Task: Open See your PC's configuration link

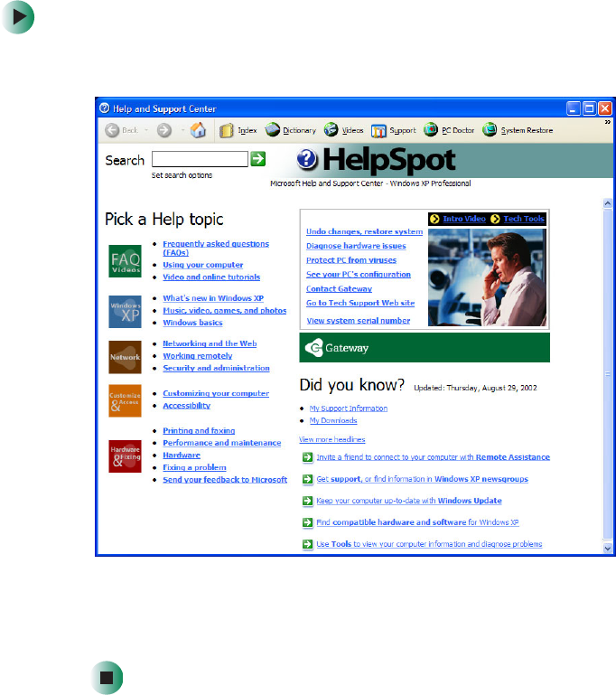Action: 359,275
